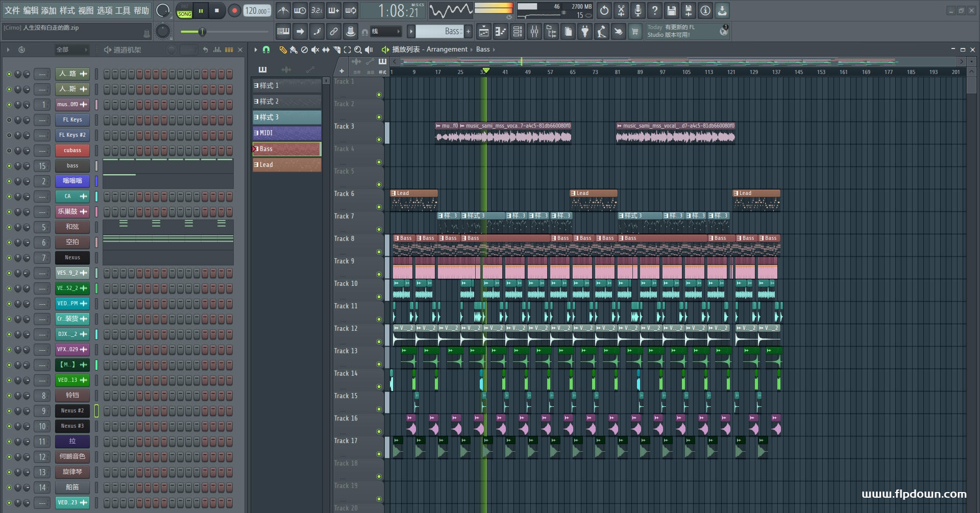Viewport: 980px width, 513px height.
Task: Toggle SONG/PAT mode switch
Action: [184, 10]
